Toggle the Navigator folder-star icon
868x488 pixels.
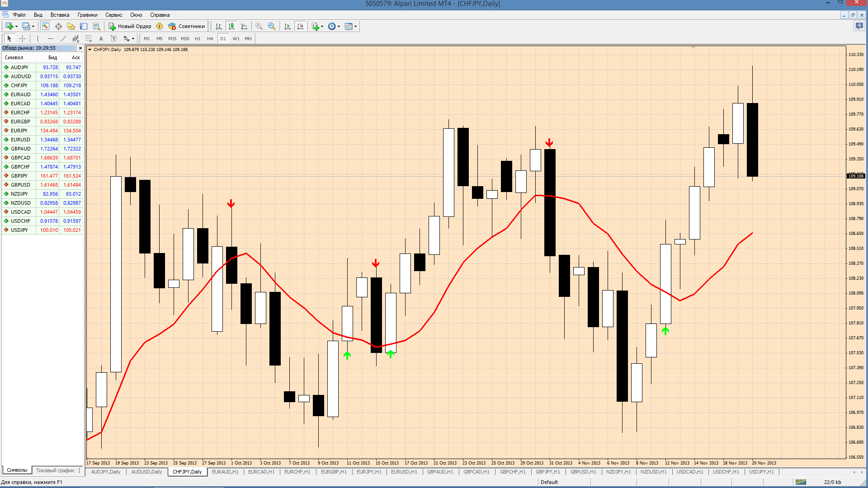pos(71,26)
